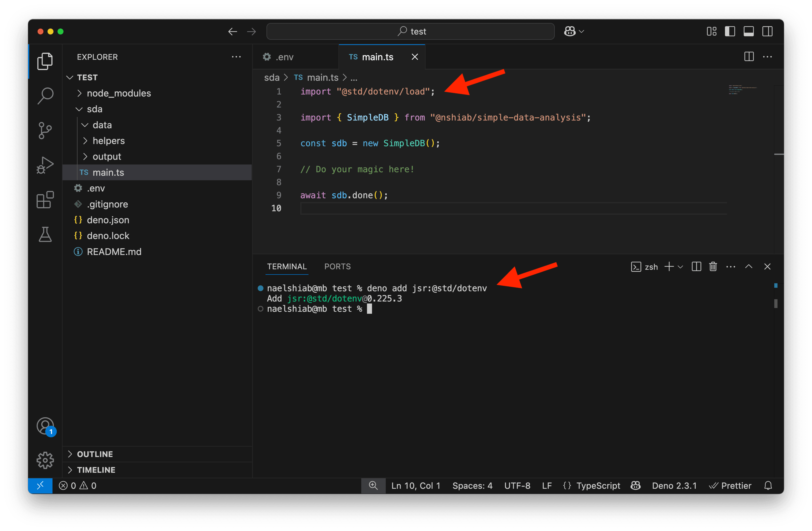The width and height of the screenshot is (812, 531).
Task: Open the .env file in explorer
Action: [x=157, y=188]
